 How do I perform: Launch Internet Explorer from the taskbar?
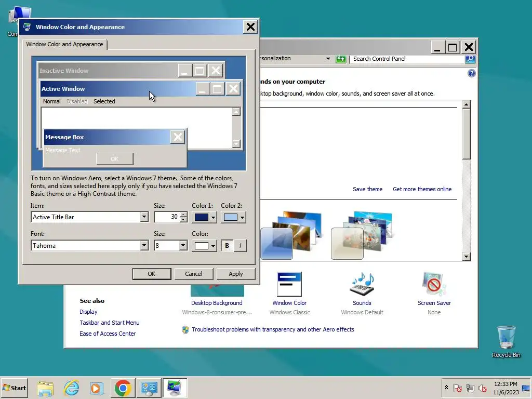(72, 388)
